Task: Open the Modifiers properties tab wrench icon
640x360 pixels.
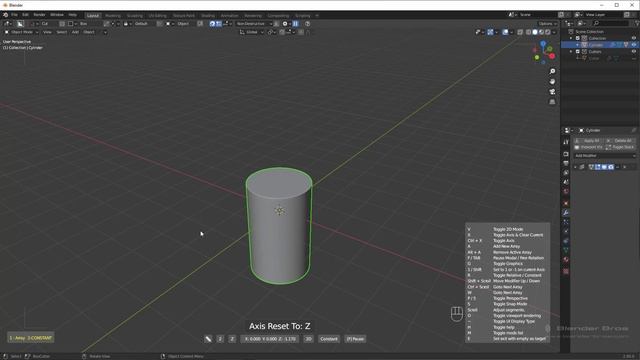Action: 566,213
